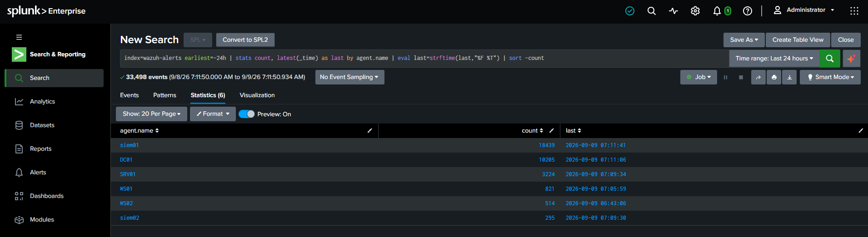Viewport: 868px width, 237px height.
Task: Open the AI assistant sparkle icon
Action: pyautogui.click(x=851, y=58)
